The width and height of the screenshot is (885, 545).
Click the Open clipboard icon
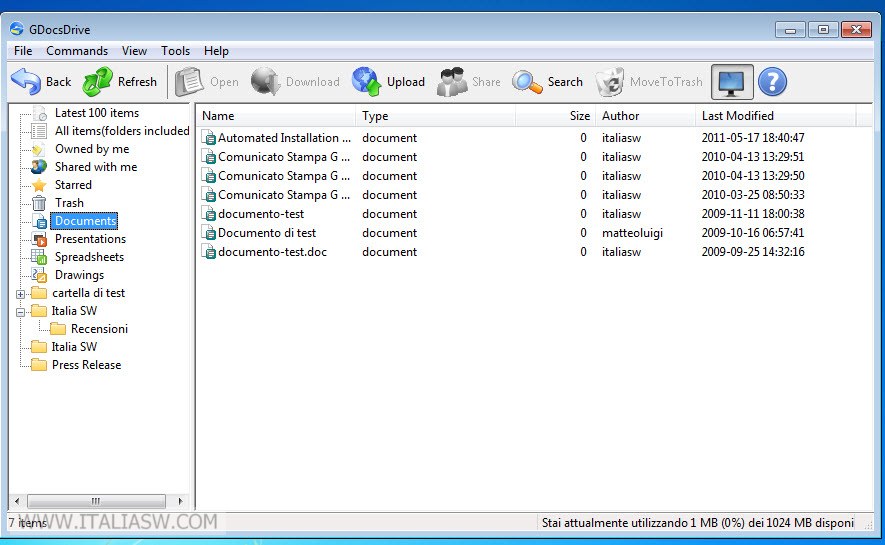(189, 82)
